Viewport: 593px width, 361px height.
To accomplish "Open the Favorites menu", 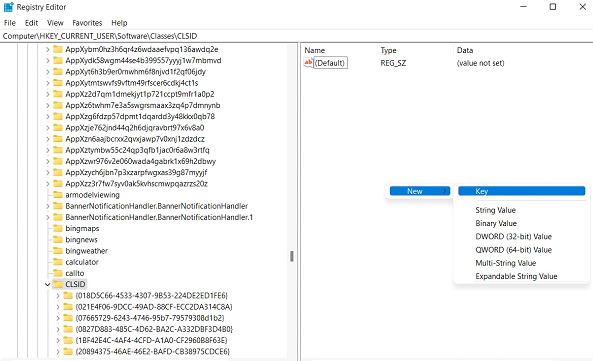I will (87, 23).
